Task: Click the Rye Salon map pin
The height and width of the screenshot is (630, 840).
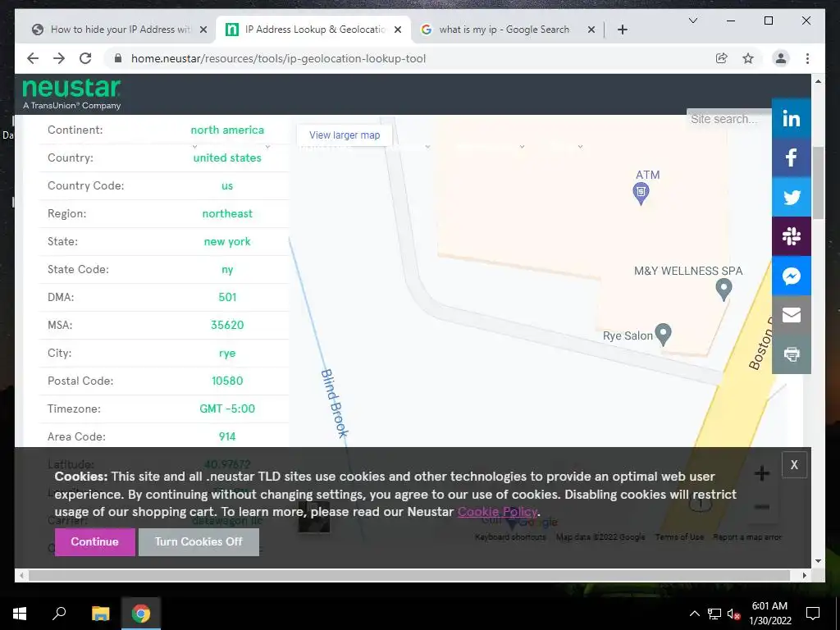Action: pos(663,335)
